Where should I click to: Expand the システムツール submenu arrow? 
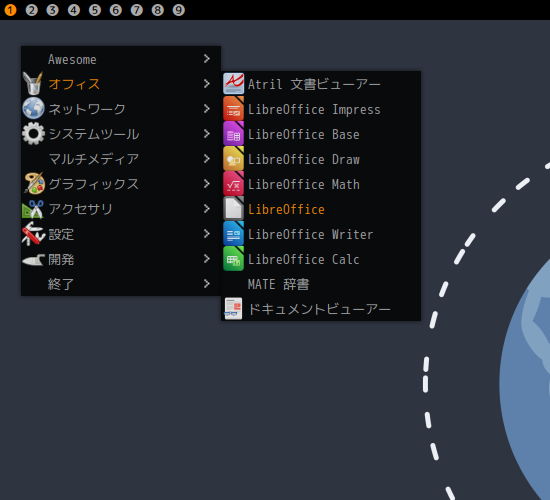(x=207, y=134)
